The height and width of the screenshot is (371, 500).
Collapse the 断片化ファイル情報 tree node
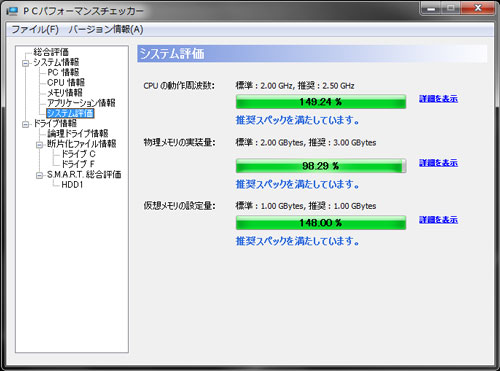coord(39,144)
